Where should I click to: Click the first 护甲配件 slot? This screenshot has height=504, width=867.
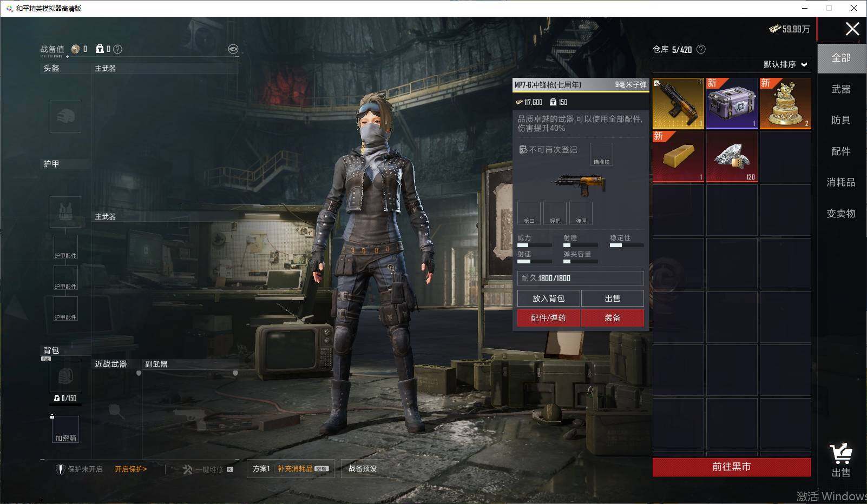point(65,247)
